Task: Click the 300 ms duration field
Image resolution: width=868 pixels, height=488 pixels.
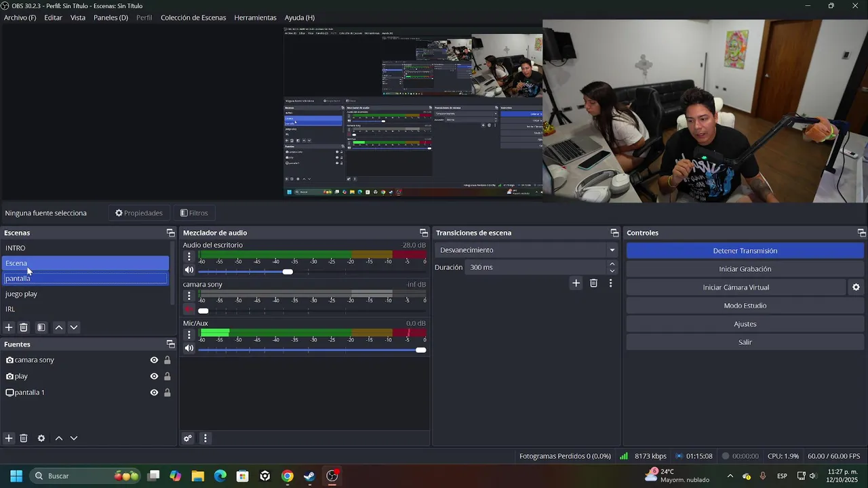Action: (535, 267)
